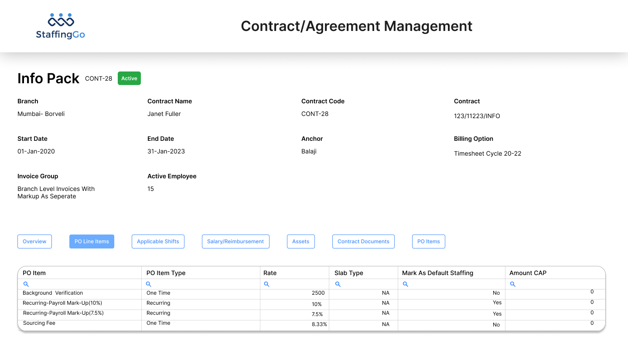
Task: Click the green Active status badge
Action: (x=129, y=78)
